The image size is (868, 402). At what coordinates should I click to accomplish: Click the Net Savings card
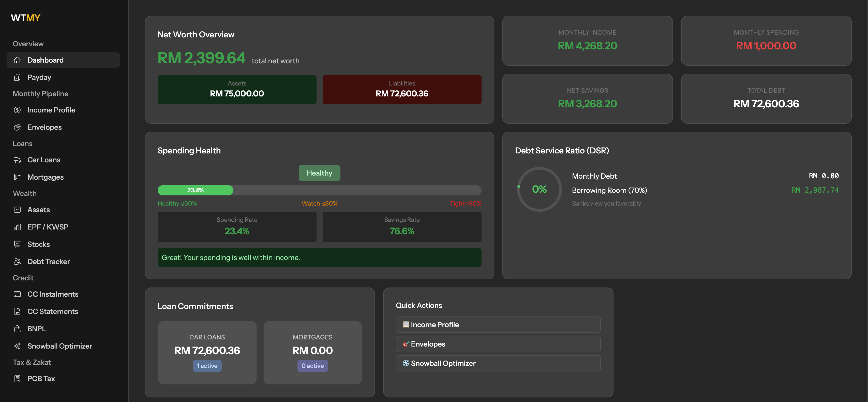[x=588, y=98]
